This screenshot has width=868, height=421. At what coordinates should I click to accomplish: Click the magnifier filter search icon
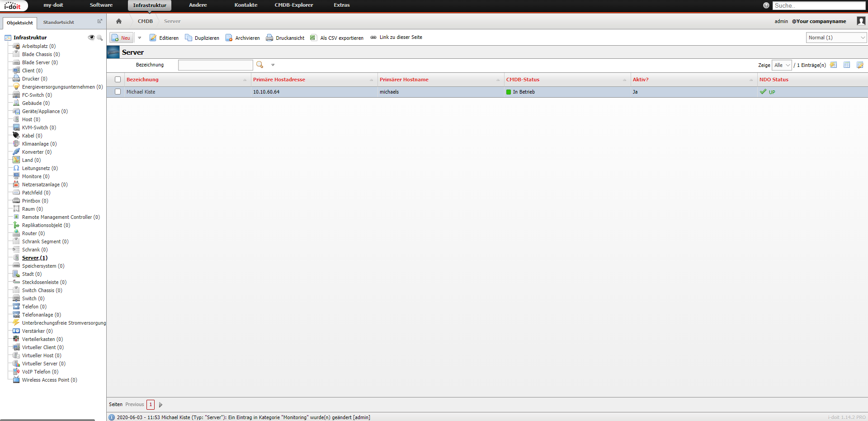click(259, 65)
